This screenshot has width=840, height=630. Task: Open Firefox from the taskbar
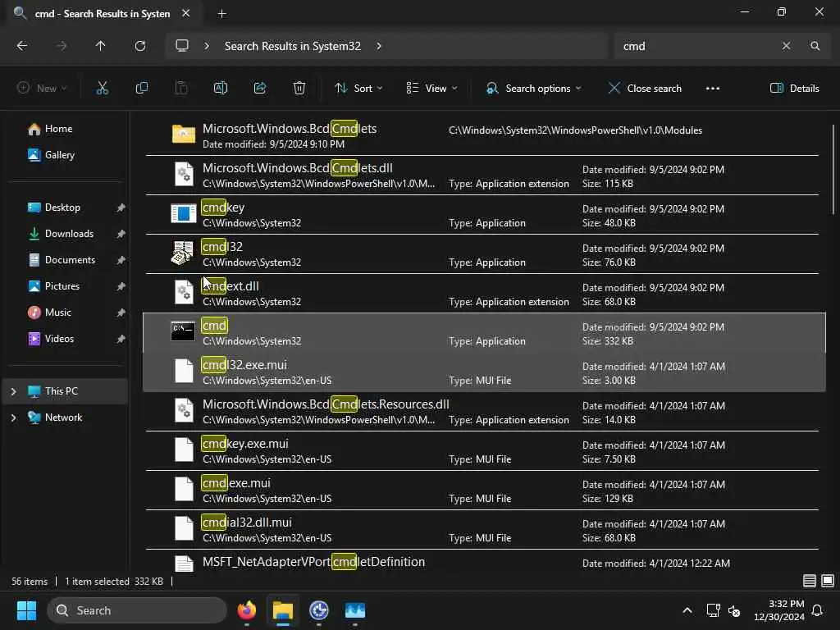click(x=246, y=610)
